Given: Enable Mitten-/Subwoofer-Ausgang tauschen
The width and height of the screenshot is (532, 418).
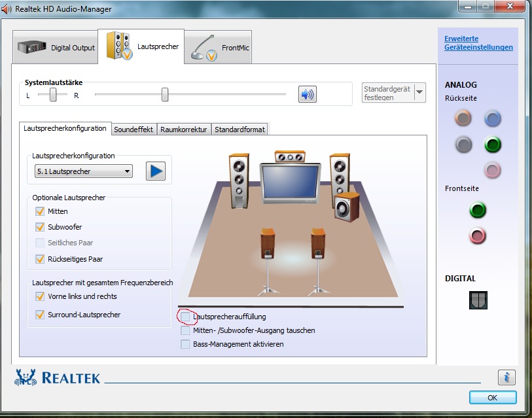Looking at the screenshot, I should coord(185,330).
